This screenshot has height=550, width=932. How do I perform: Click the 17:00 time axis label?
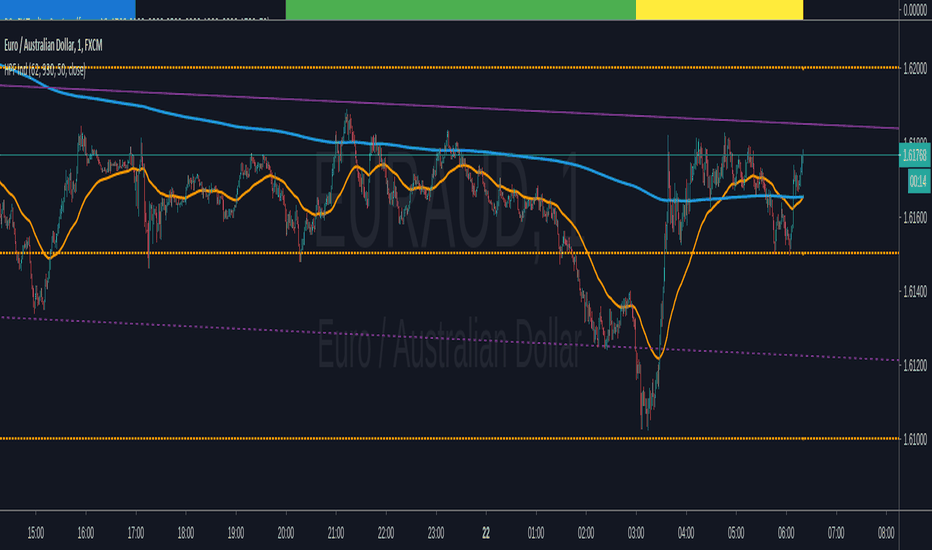tap(136, 533)
